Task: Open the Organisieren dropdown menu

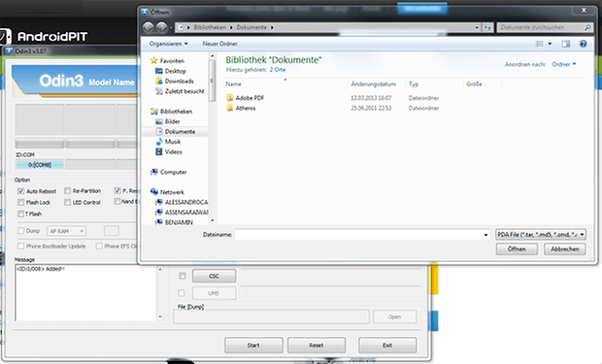Action: 169,44
